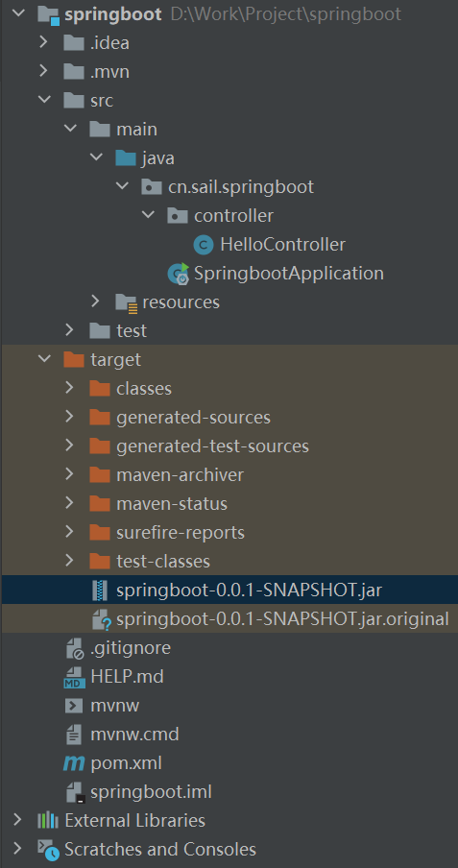This screenshot has height=868, width=458.
Task: Expand the generated-test-sources folder arrow
Action: (x=70, y=446)
